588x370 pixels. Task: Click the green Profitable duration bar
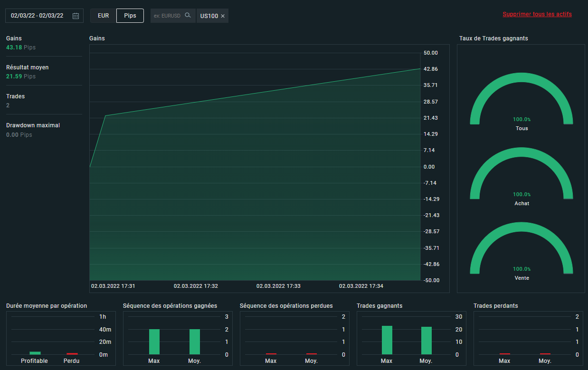(35, 353)
